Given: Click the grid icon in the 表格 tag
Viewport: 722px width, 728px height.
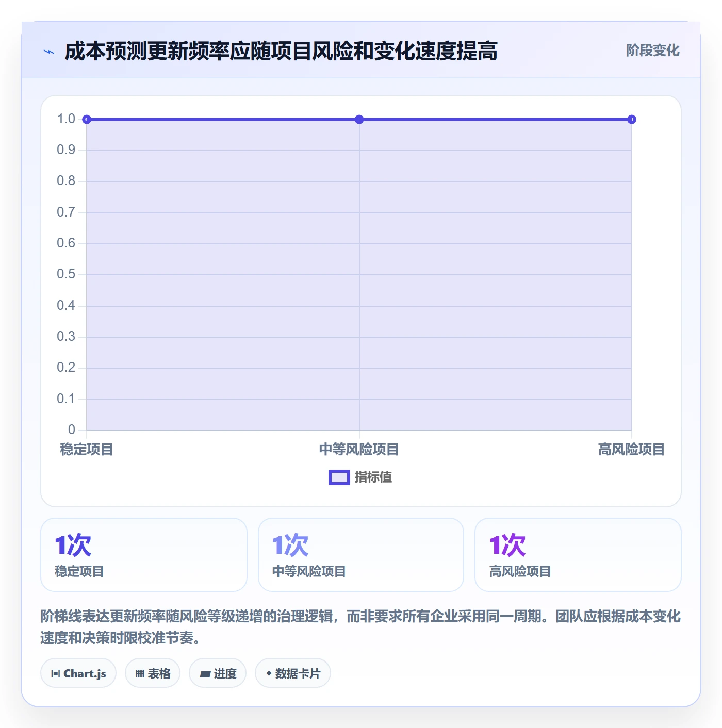Looking at the screenshot, I should 140,674.
